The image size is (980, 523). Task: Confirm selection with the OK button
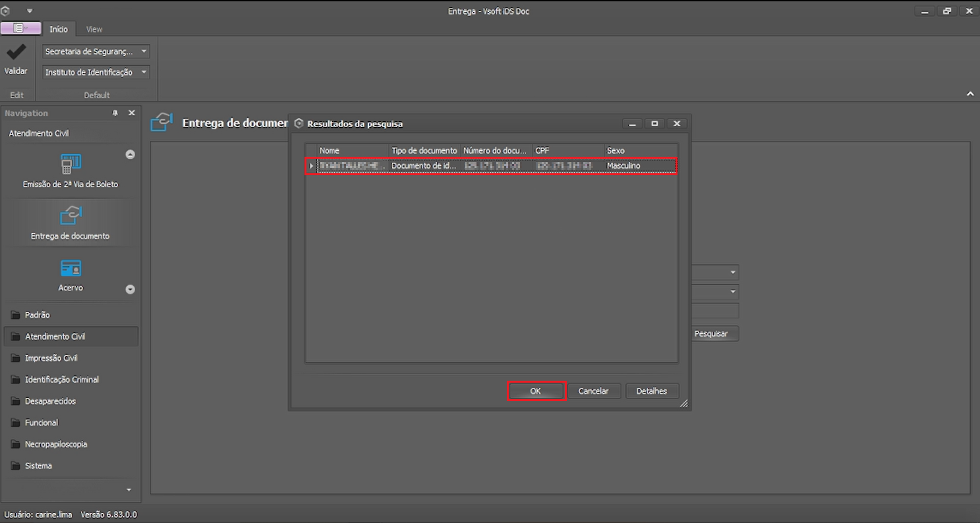point(536,391)
